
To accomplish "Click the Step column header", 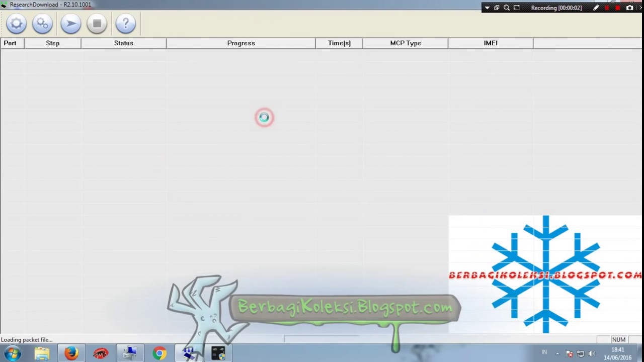I will point(53,43).
